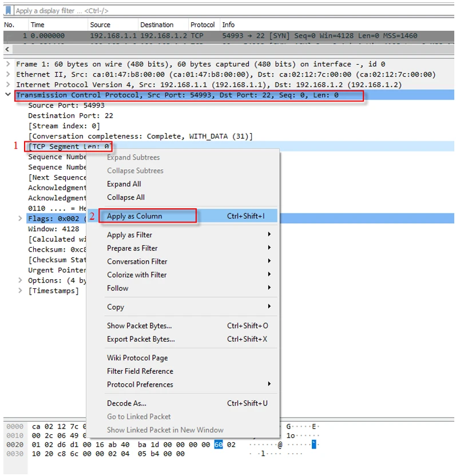Viewport: 456px width, 476px height.
Task: Select Expand All in context menu
Action: pos(124,184)
